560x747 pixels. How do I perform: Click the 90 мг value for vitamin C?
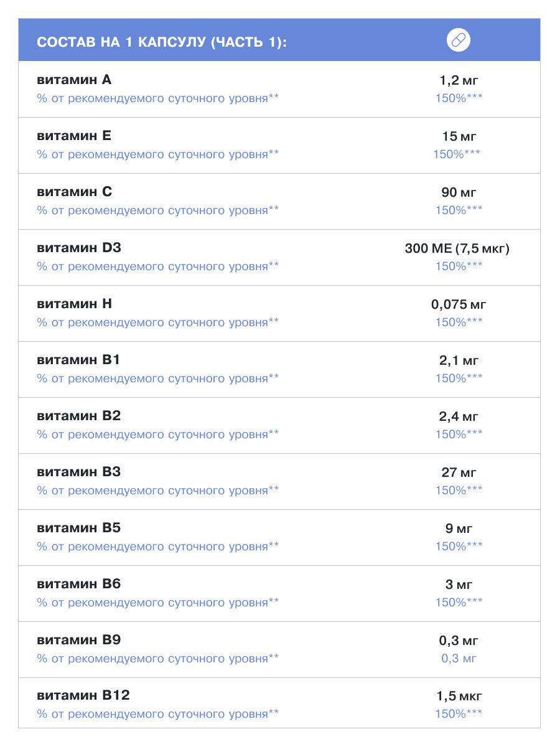tap(459, 192)
